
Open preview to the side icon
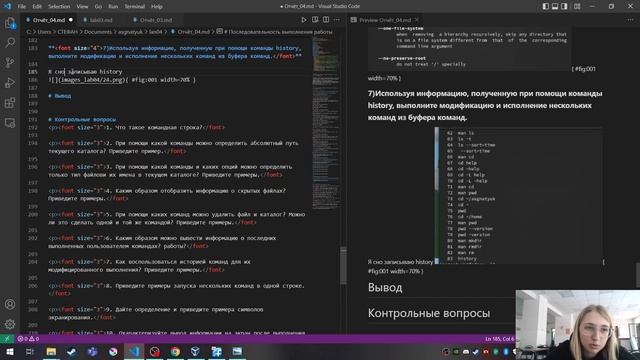tap(315, 20)
